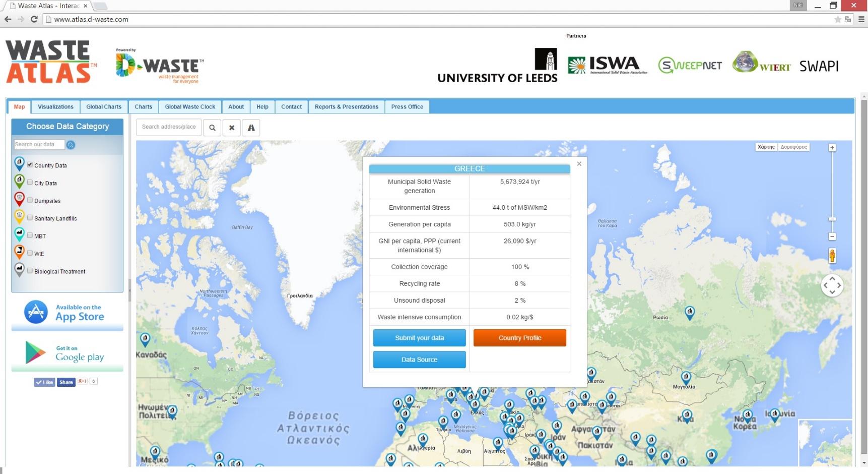Screen dimensions: 868x474
Task: Open the About tab
Action: (236, 107)
